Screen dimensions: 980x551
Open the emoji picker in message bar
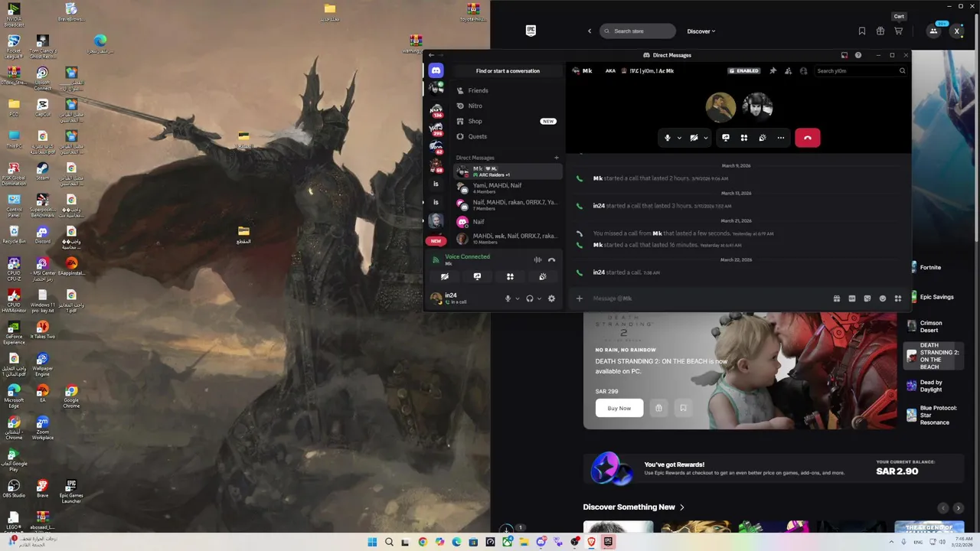883,298
